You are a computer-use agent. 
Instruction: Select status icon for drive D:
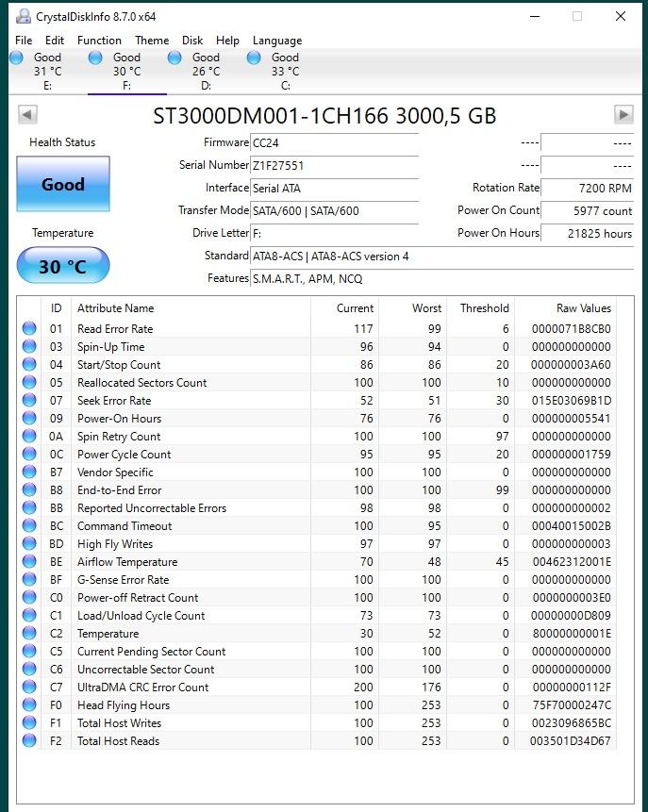pos(174,58)
